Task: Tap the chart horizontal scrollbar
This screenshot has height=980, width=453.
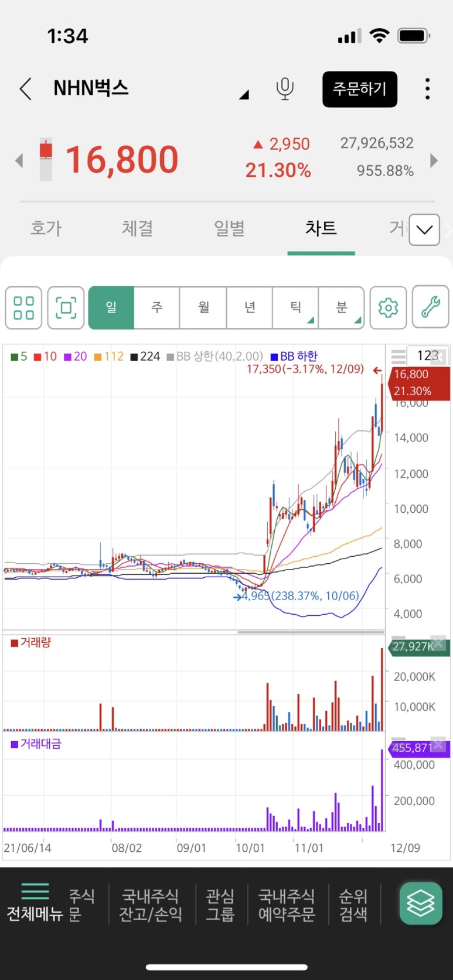Action: coord(311,632)
